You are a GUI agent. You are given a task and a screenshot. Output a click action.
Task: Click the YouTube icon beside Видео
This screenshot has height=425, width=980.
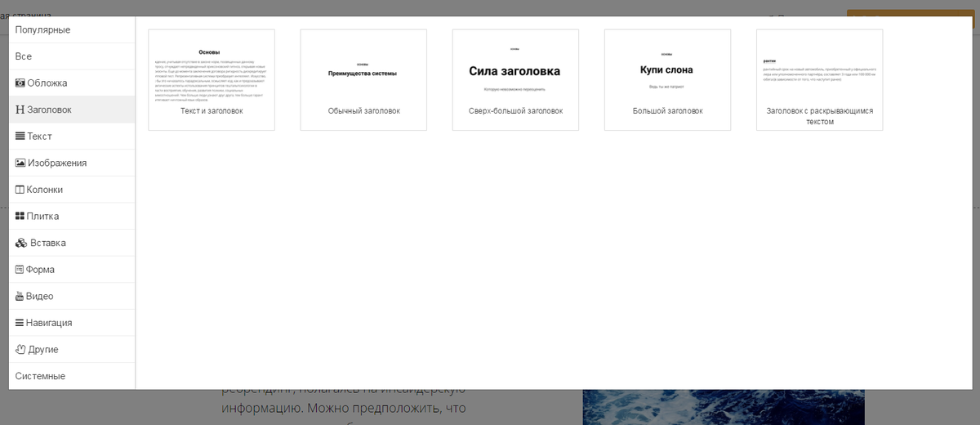point(20,296)
